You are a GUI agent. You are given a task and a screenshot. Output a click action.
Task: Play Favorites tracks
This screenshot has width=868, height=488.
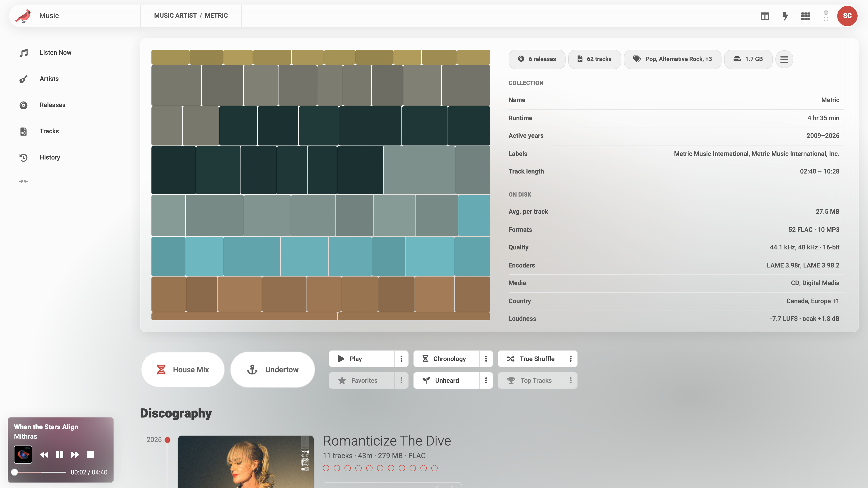[x=362, y=380]
